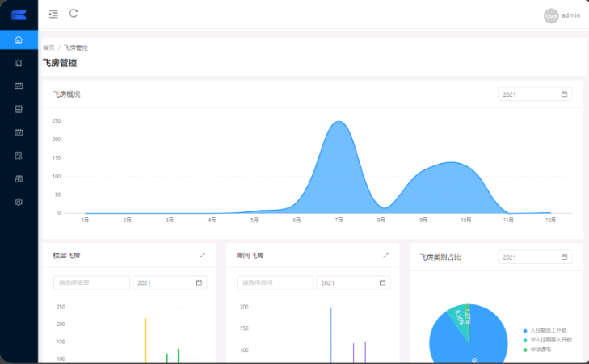Expand the 楼层飞房 chart to fullscreen
This screenshot has height=364, width=589.
203,255
